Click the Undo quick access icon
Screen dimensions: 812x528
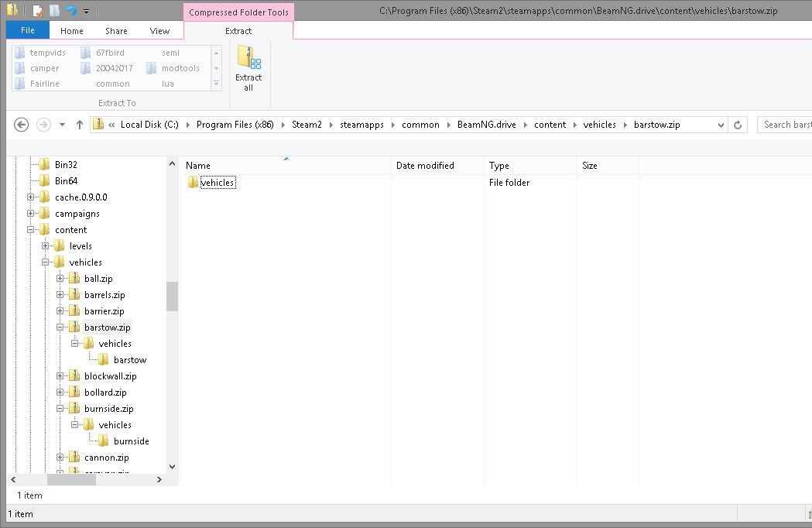(71, 10)
